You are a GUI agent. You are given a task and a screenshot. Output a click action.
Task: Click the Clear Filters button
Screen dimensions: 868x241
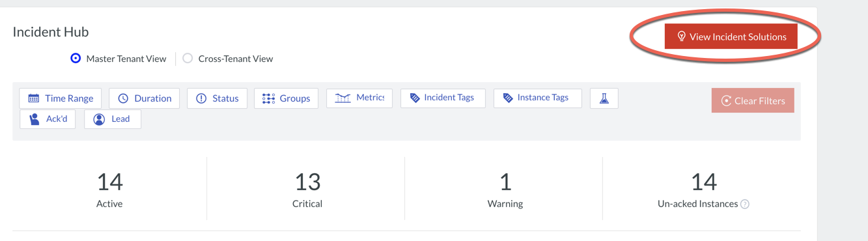click(753, 100)
